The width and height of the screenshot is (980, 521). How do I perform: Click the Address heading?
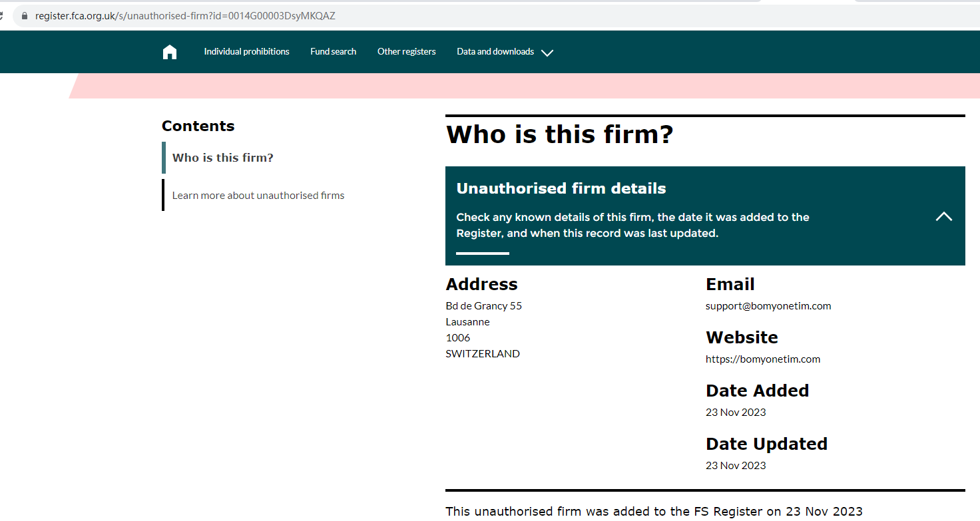(x=481, y=284)
